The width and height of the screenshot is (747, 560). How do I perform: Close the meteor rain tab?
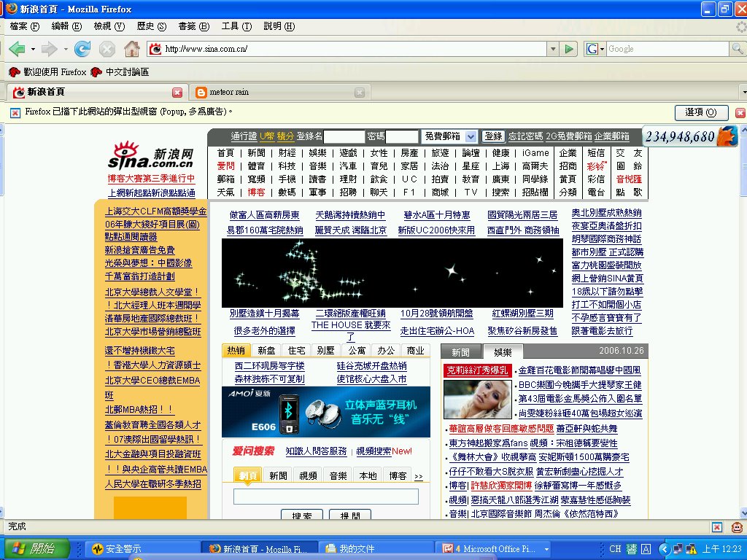click(360, 93)
